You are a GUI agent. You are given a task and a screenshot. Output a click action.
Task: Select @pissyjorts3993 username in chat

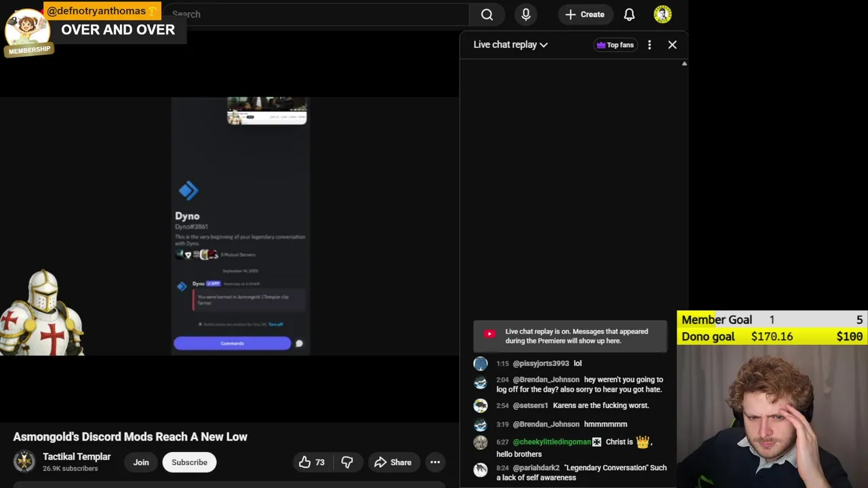tap(541, 363)
